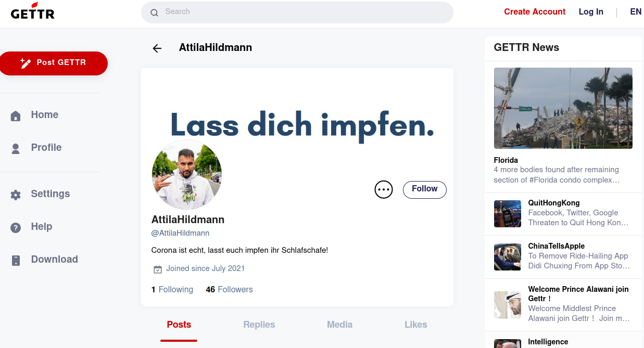
Task: Click the Help question mark icon
Action: 16,228
